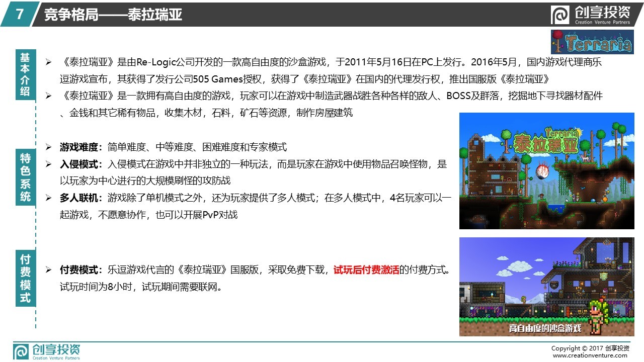The height and width of the screenshot is (362, 644).
Task: Click the text 大规模刷怪的攻防战
Action: click(x=189, y=180)
